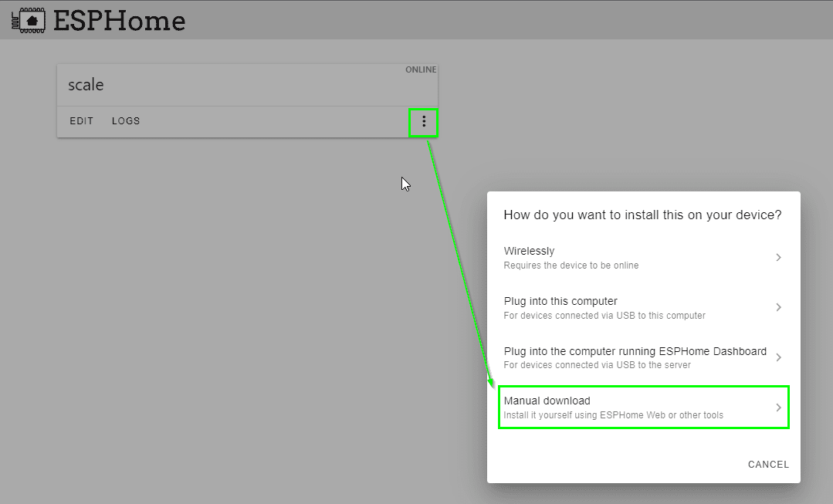Image resolution: width=833 pixels, height=504 pixels.
Task: Open the scale card three-dot menu
Action: 423,122
